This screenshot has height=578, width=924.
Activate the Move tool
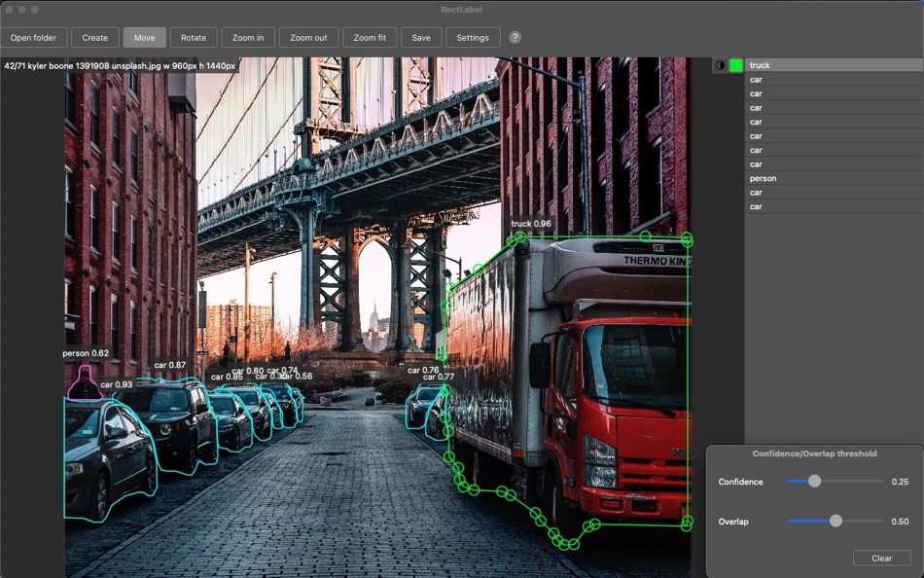coord(144,37)
